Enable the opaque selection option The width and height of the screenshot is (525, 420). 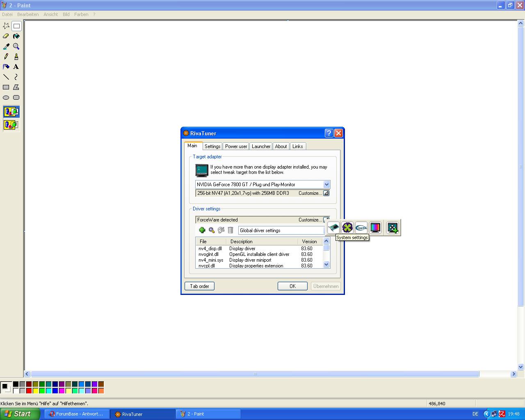(x=11, y=112)
